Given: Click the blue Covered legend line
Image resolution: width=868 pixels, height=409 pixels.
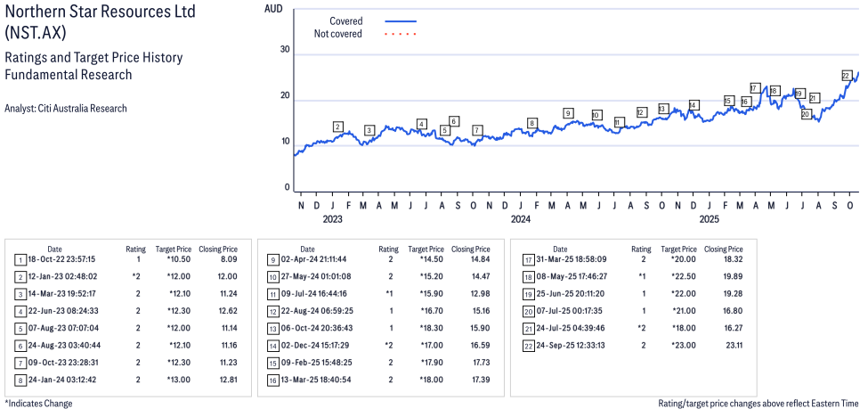Looking at the screenshot, I should (x=401, y=20).
